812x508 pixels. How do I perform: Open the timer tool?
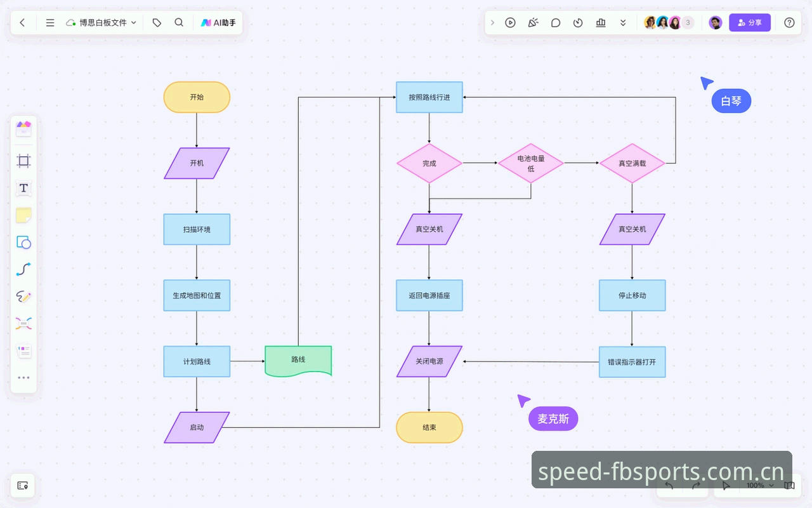[578, 23]
